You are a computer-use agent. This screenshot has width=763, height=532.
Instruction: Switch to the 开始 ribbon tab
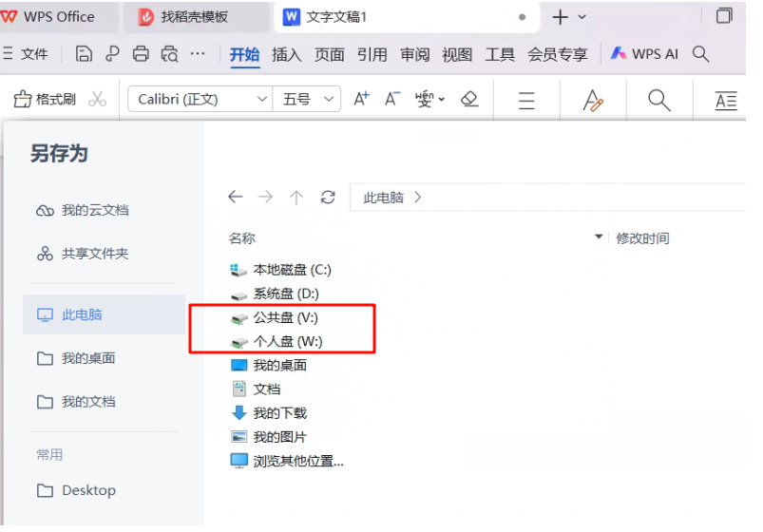pos(244,54)
